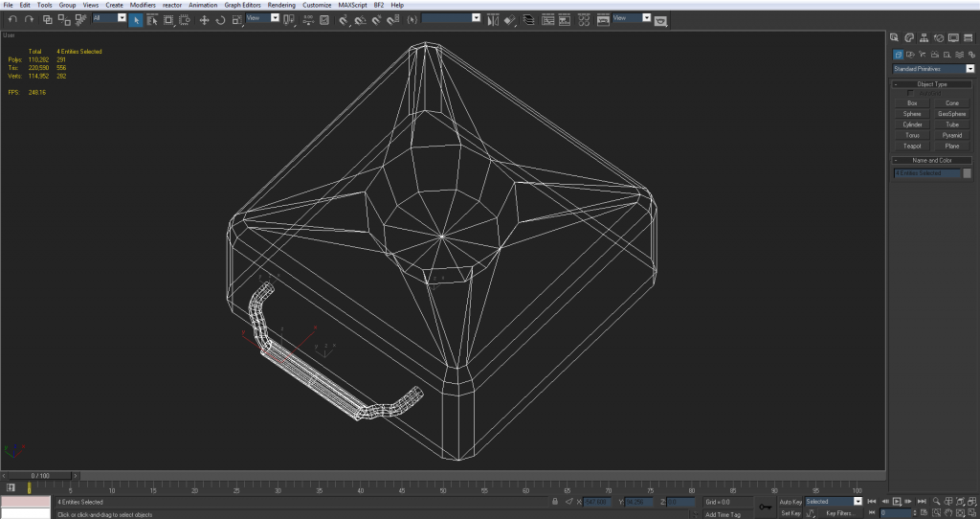Viewport: 980px width, 519px height.
Task: Click the Teapot primitive button
Action: click(x=912, y=146)
